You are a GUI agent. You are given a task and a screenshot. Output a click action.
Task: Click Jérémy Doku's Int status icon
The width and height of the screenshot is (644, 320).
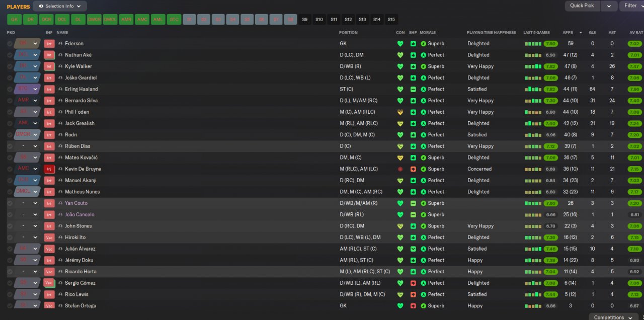pyautogui.click(x=49, y=260)
